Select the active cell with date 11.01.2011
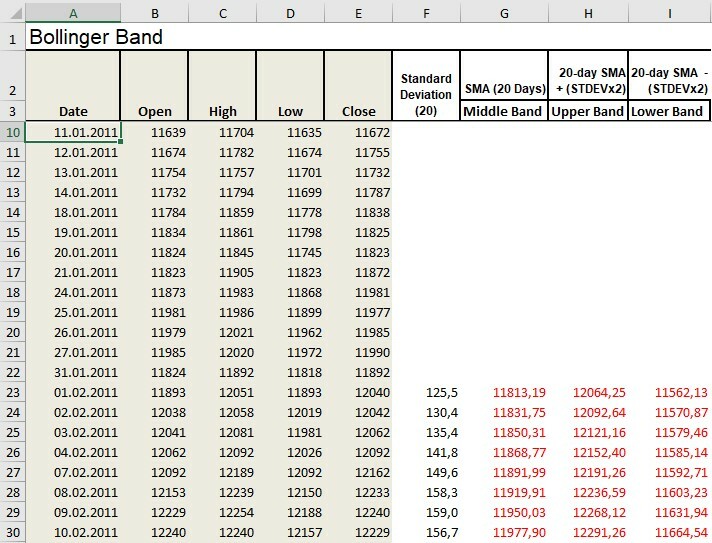Screen dimensions: 712x543 [x=73, y=132]
